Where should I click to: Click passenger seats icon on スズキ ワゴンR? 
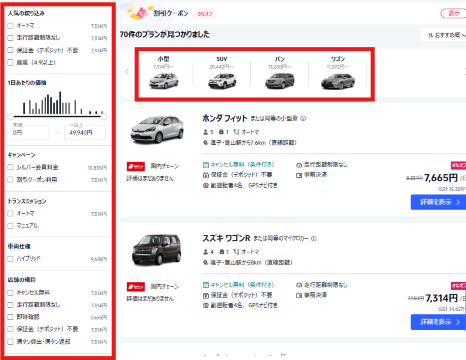[x=206, y=252]
